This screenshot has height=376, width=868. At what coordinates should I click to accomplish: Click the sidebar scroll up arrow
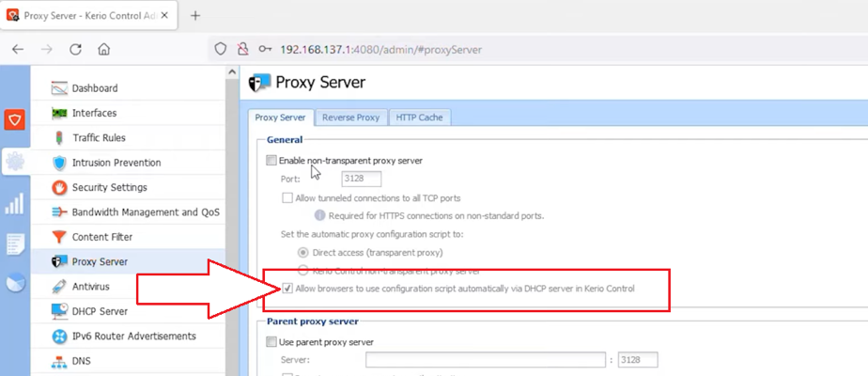tap(232, 71)
